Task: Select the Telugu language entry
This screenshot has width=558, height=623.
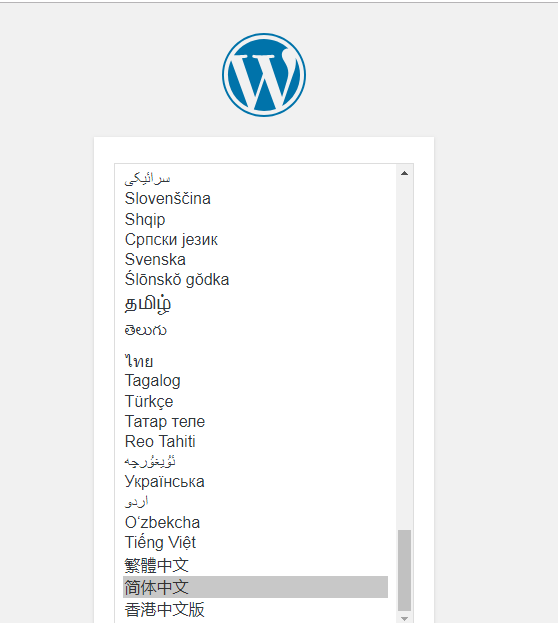Action: (255, 330)
